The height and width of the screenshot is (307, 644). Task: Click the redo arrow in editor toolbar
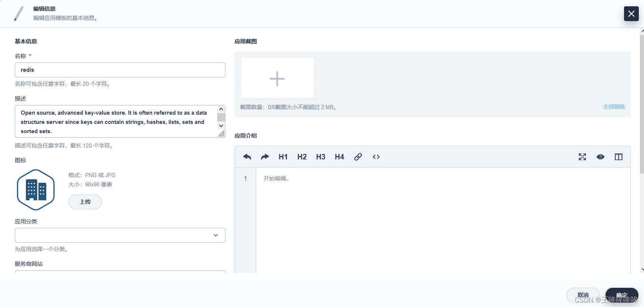tap(265, 157)
